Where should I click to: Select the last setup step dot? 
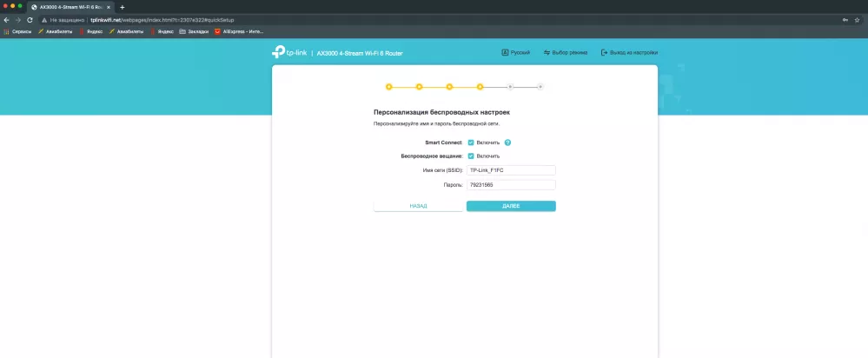540,87
